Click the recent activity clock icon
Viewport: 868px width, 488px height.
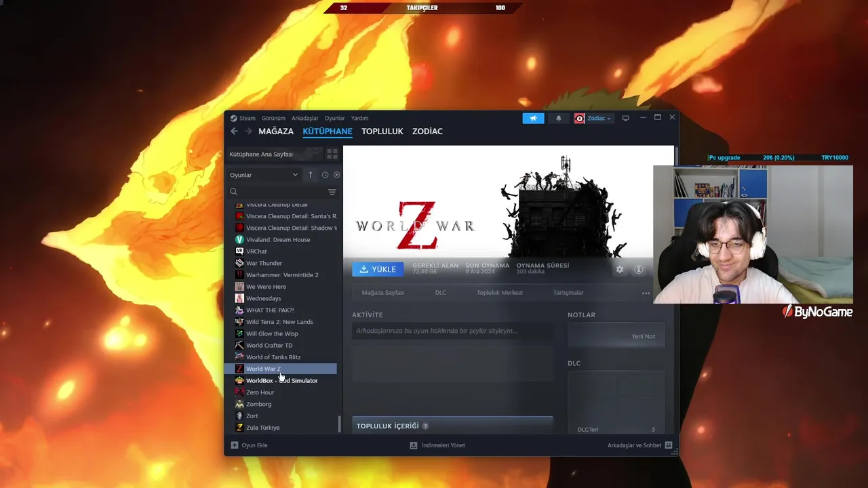325,175
